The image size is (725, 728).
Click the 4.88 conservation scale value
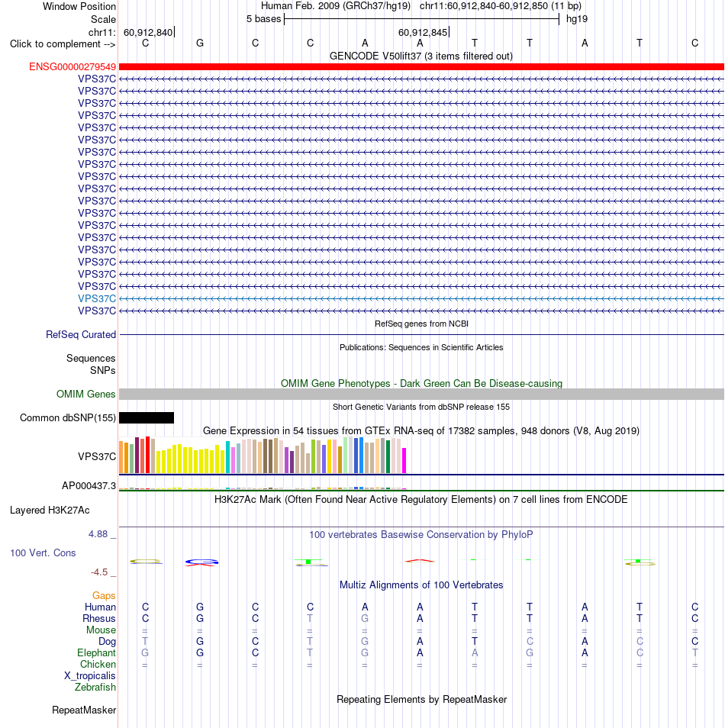98,534
